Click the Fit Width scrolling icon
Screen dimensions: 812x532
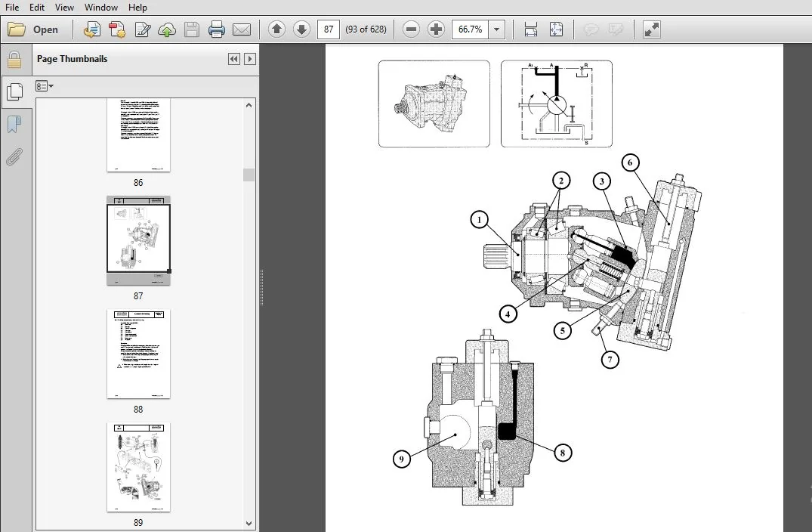point(531,29)
